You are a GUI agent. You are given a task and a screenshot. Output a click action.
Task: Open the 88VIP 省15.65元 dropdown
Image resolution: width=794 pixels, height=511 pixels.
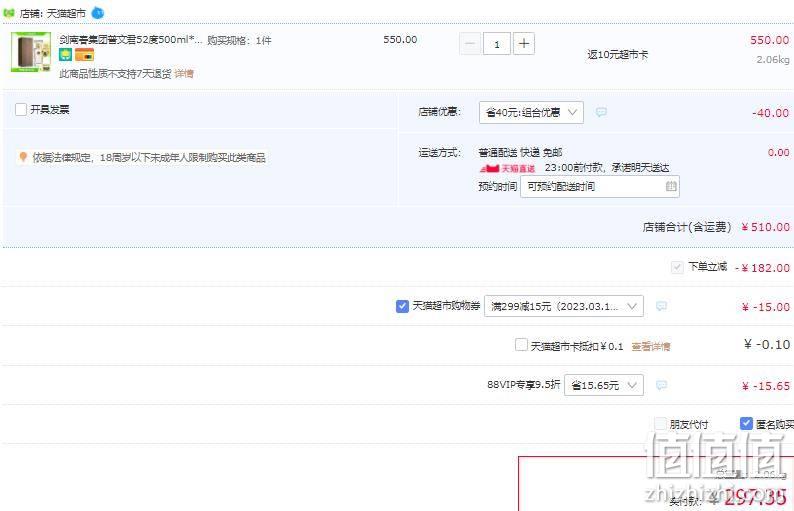pyautogui.click(x=604, y=385)
